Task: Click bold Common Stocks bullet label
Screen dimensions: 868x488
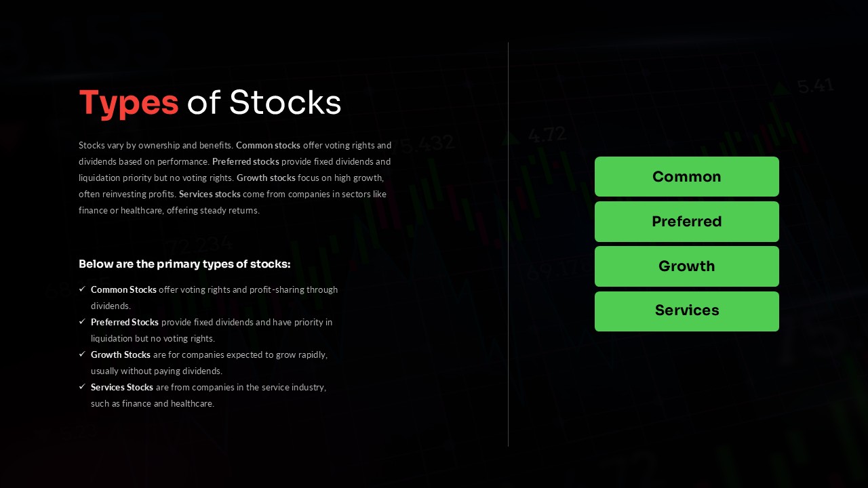Action: click(123, 289)
